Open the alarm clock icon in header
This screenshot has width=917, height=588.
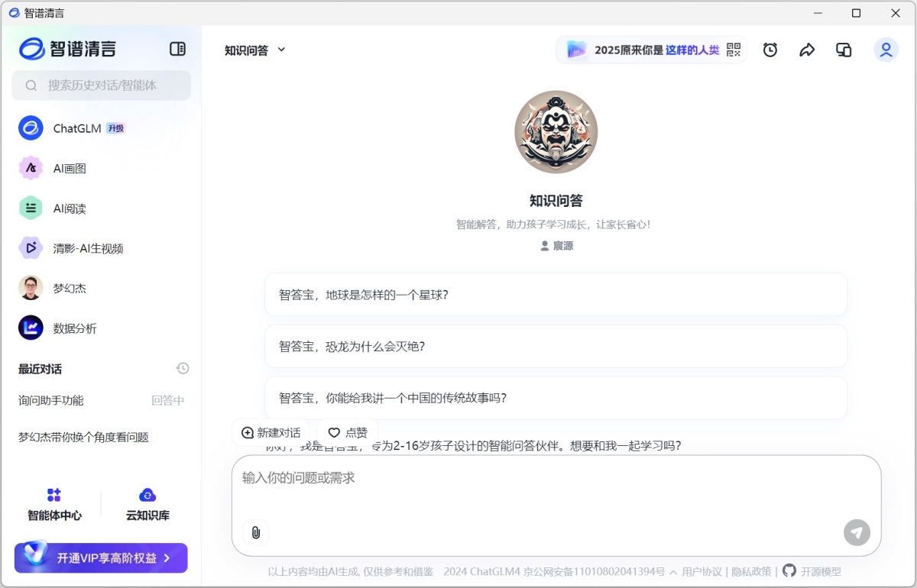click(x=770, y=50)
